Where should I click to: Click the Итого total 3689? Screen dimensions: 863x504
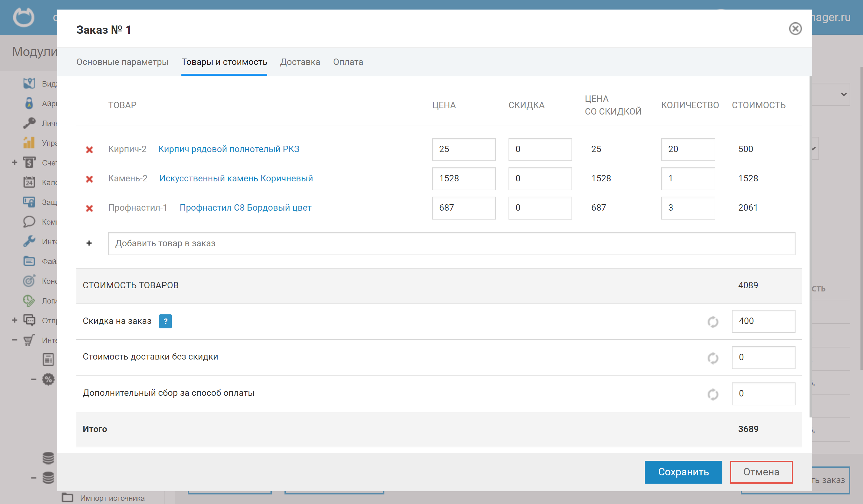748,429
